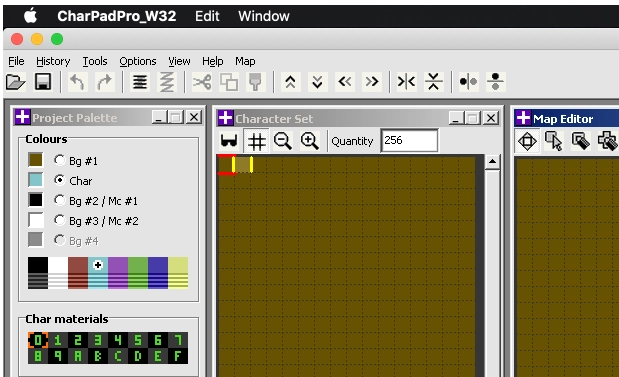Click the Character Set scrollbar up arrow
This screenshot has width=619, height=377.
click(x=492, y=161)
